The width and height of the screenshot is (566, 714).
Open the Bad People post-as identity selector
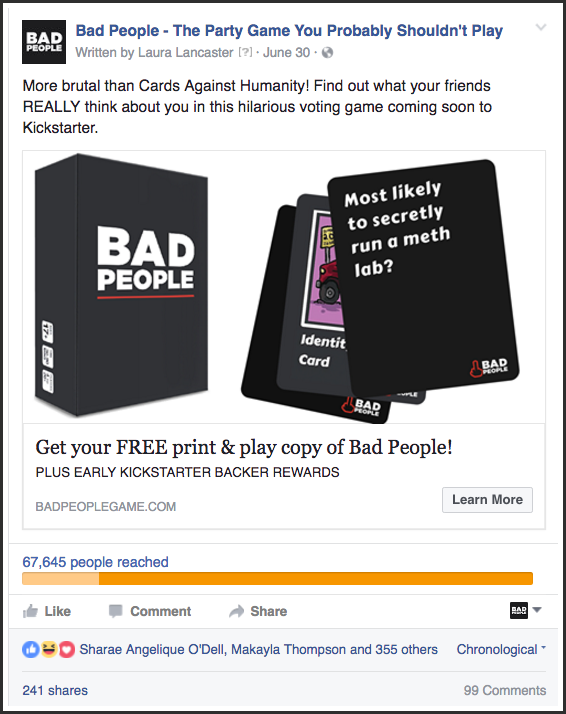[525, 610]
